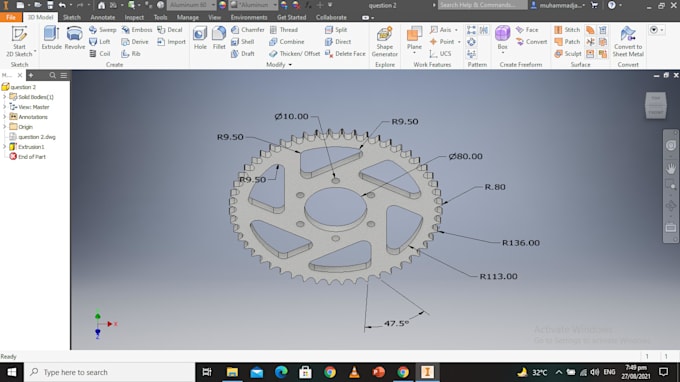Click Convert to Sheet Metal
The width and height of the screenshot is (680, 382).
(628, 42)
